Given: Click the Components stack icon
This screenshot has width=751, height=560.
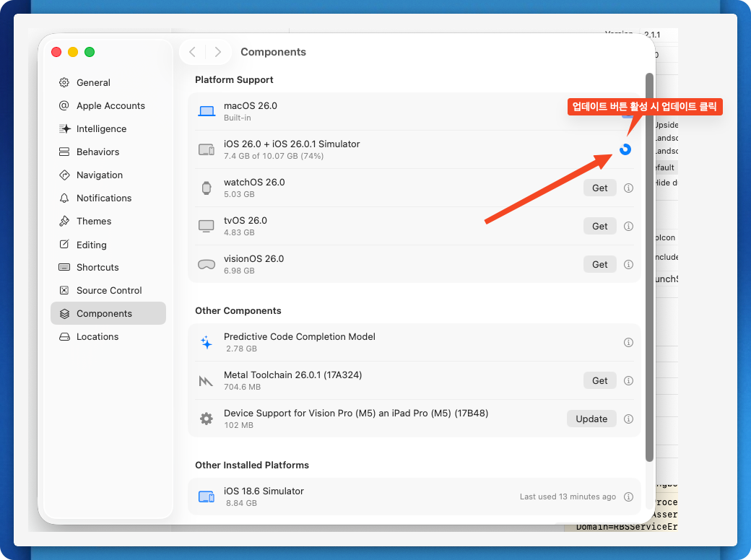Looking at the screenshot, I should click(x=64, y=313).
